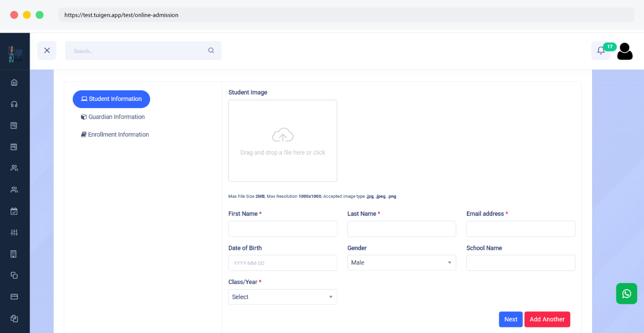Click the student image upload area
The height and width of the screenshot is (333, 644).
click(x=282, y=141)
